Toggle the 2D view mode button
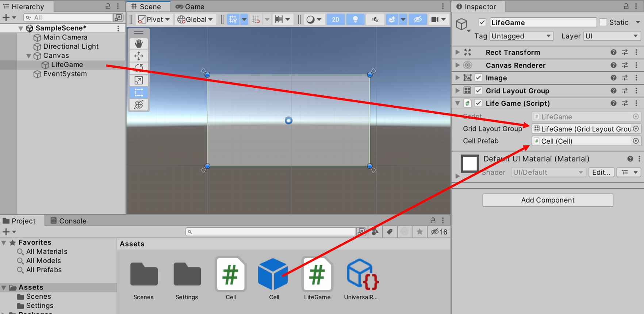Image resolution: width=644 pixels, height=314 pixels. pos(336,19)
